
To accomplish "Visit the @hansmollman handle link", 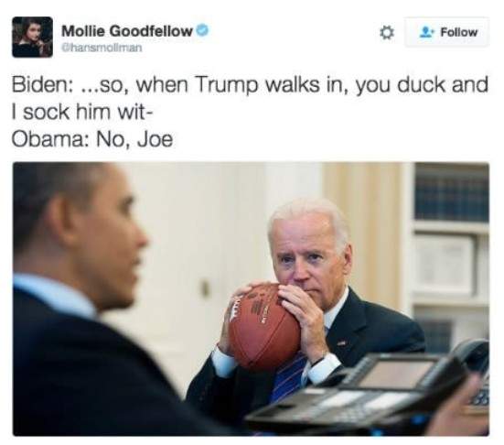I will click(102, 48).
